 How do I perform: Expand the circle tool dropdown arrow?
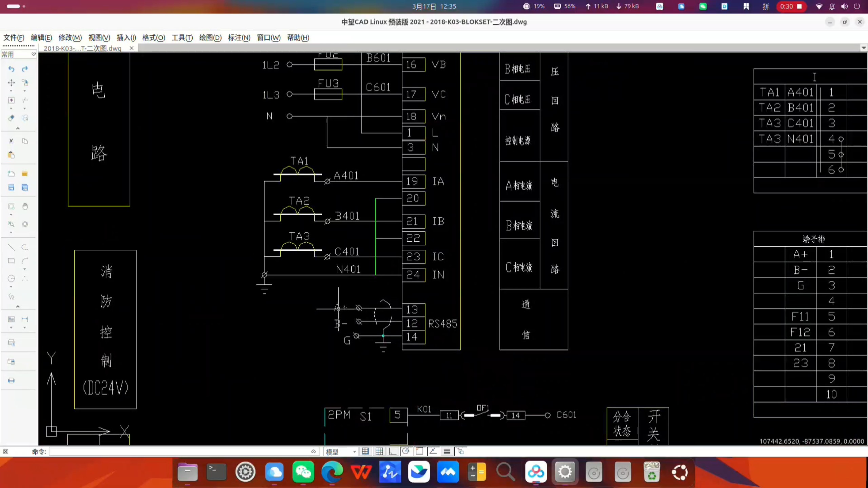coord(11,287)
